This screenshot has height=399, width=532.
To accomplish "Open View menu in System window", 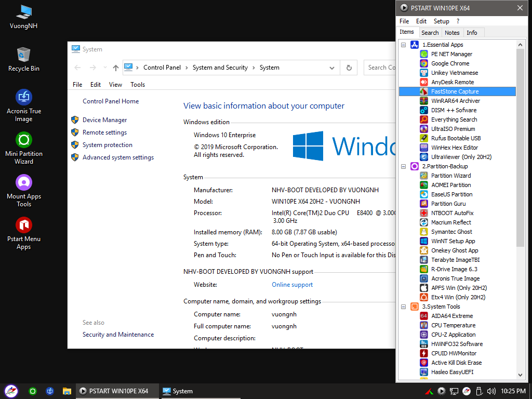I will (115, 85).
